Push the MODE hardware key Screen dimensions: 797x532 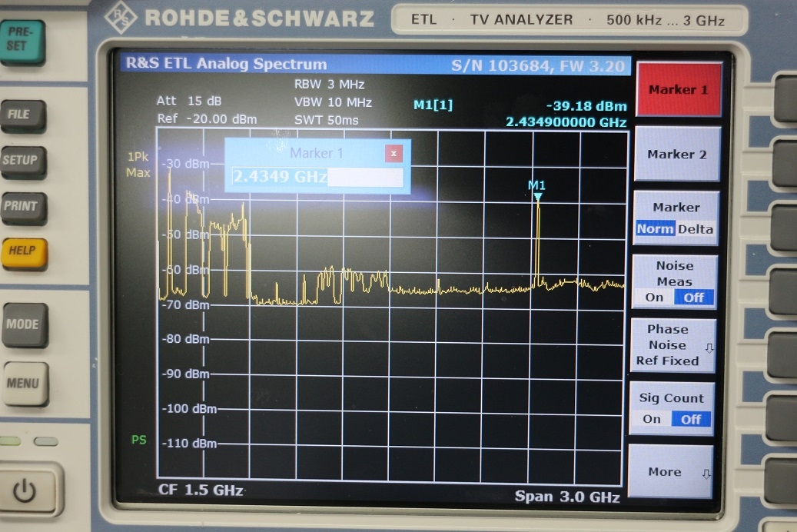point(25,324)
